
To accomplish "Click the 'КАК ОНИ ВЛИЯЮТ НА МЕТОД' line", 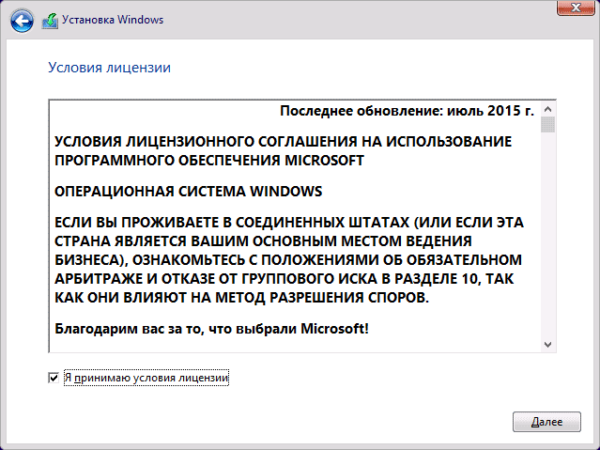I will [x=241, y=297].
